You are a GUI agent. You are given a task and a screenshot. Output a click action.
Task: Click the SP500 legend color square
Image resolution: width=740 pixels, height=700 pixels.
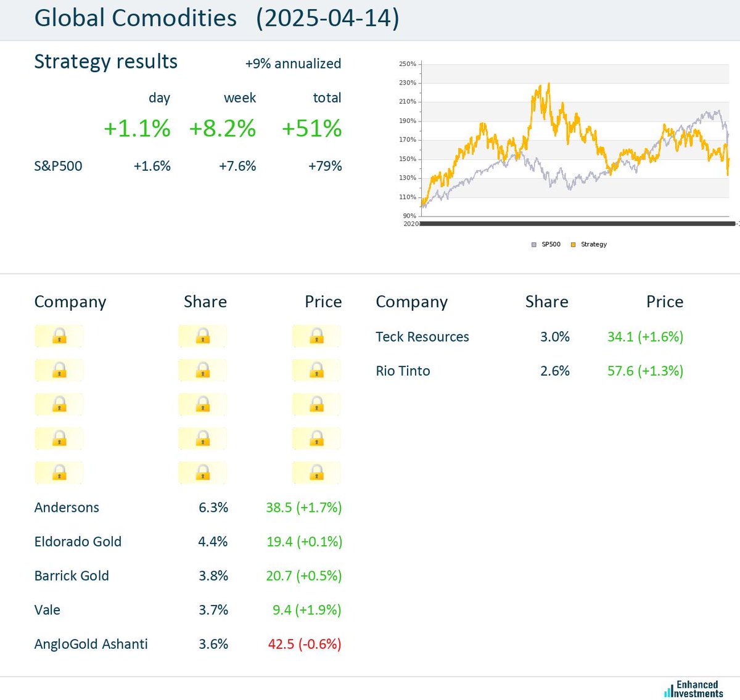coord(534,245)
